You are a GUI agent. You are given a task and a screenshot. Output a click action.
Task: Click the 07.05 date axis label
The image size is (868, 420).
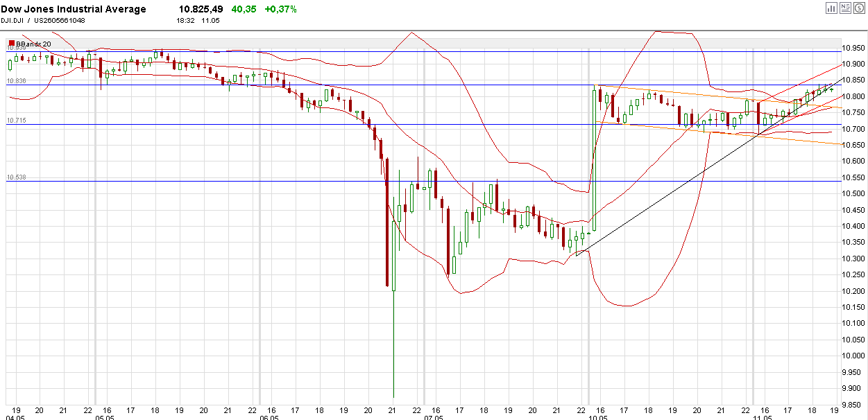[x=434, y=418]
